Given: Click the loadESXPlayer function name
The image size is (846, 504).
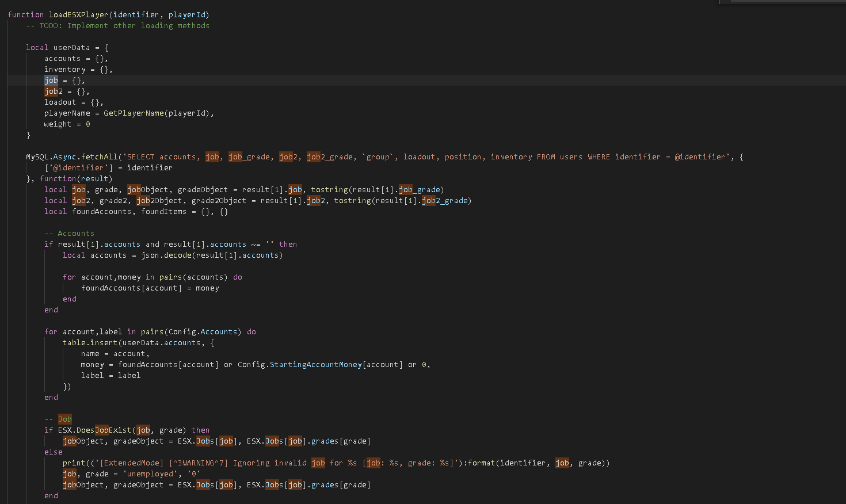Looking at the screenshot, I should [x=78, y=14].
